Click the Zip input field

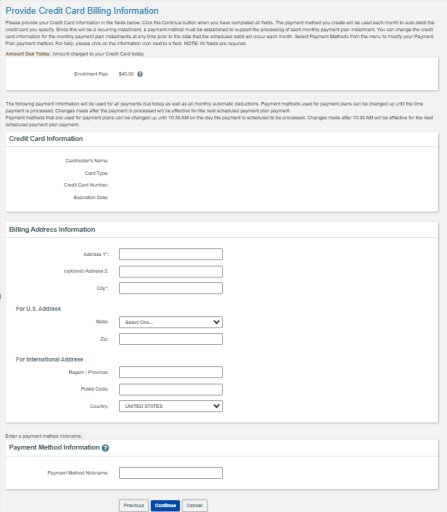click(171, 339)
